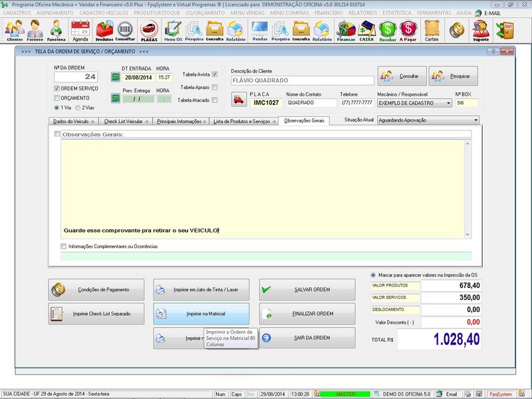Image resolution: width=532 pixels, height=399 pixels.
Task: Open the A Pagar icon
Action: (x=408, y=30)
